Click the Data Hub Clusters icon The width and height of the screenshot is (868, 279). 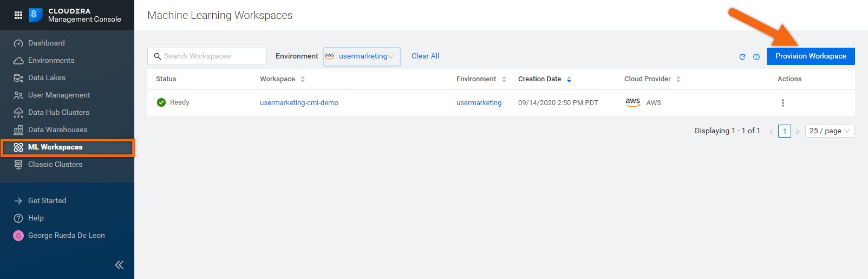(18, 113)
